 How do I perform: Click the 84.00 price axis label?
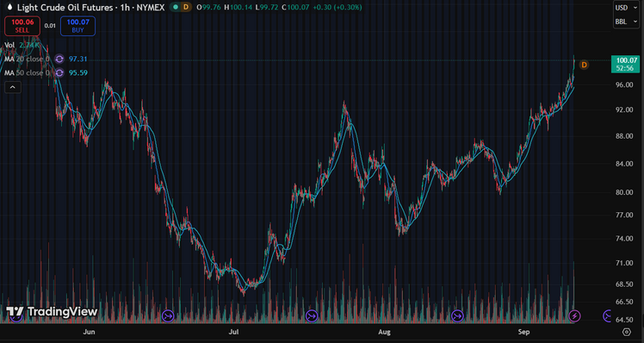point(623,164)
